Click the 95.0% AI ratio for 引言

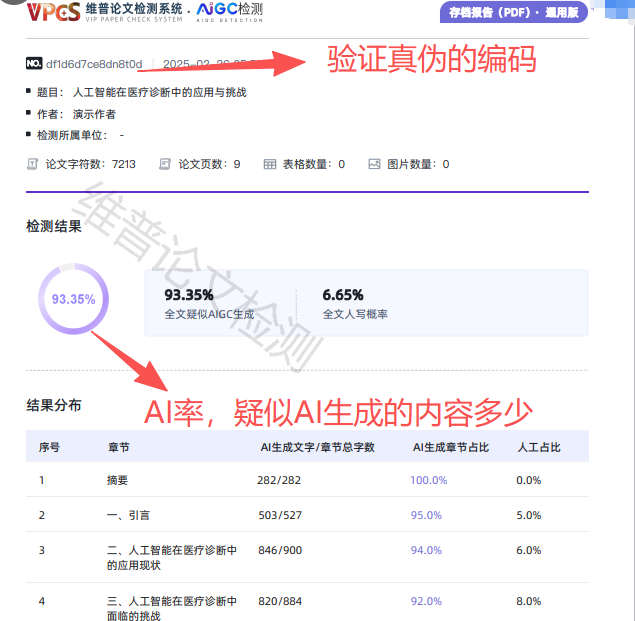coord(426,515)
